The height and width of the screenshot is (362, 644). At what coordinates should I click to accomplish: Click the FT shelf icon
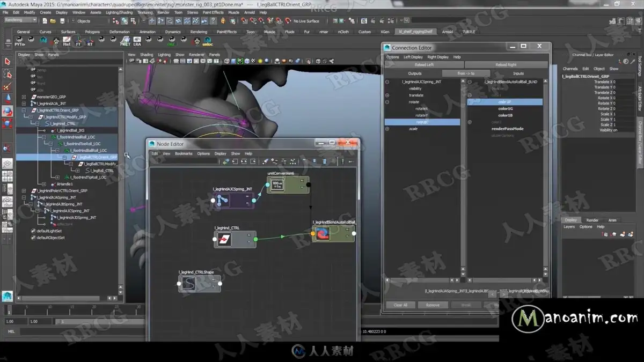click(x=78, y=41)
